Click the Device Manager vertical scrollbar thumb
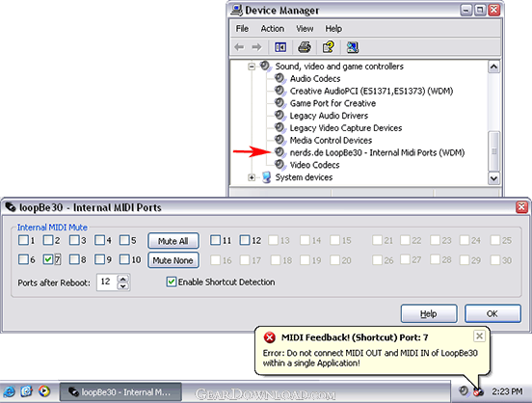Viewport: 532px width, 403px height. (493, 151)
